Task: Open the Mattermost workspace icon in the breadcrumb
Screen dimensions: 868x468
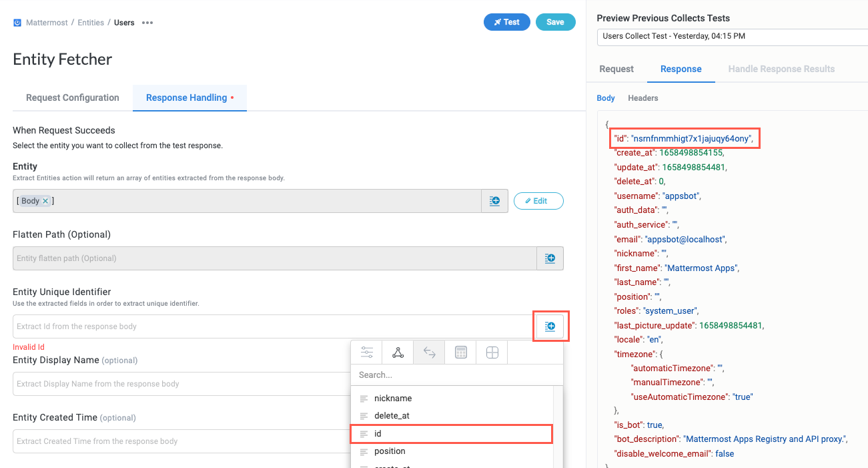Action: point(17,22)
